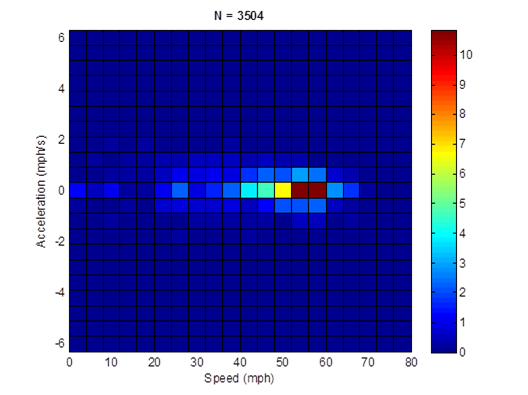
Task: Select the "Acceleration (mph/s)" y-axis label
Action: point(41,191)
